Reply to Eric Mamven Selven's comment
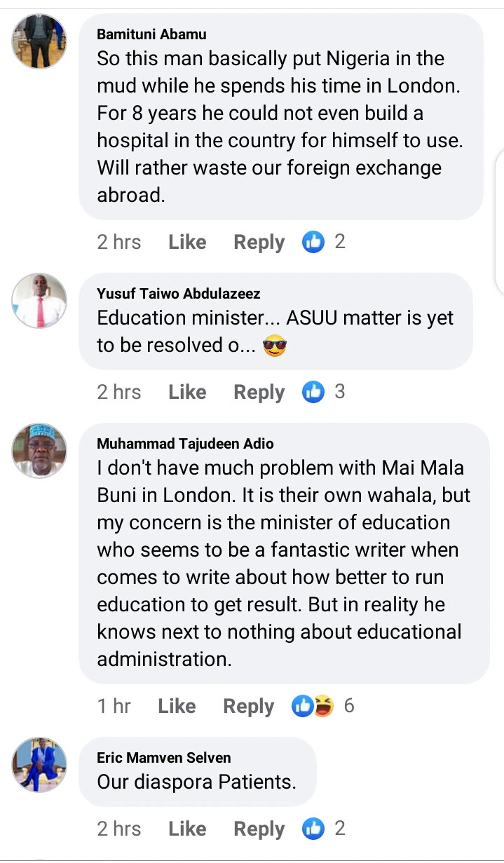This screenshot has width=504, height=863. pos(259,829)
